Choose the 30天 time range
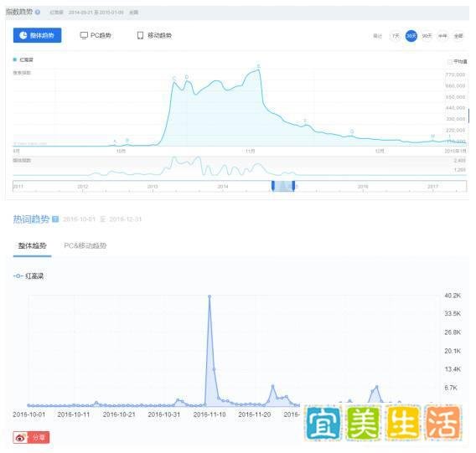 411,36
